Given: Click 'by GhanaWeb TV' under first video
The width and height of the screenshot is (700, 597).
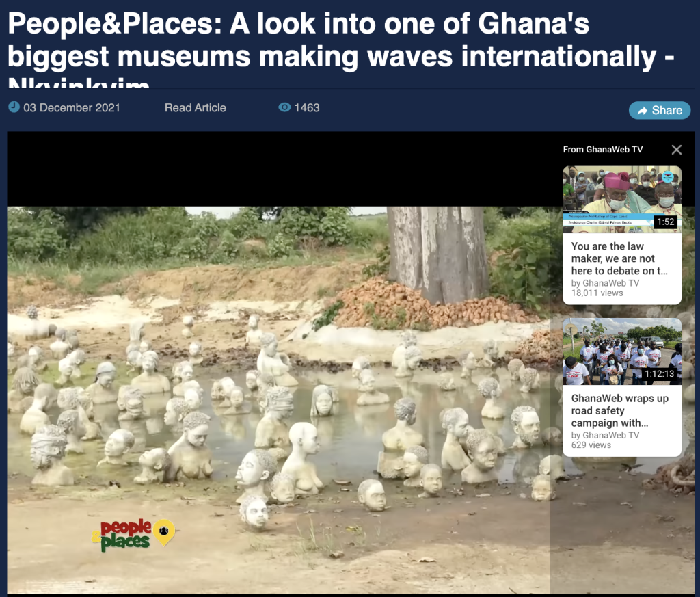Looking at the screenshot, I should pos(605,283).
